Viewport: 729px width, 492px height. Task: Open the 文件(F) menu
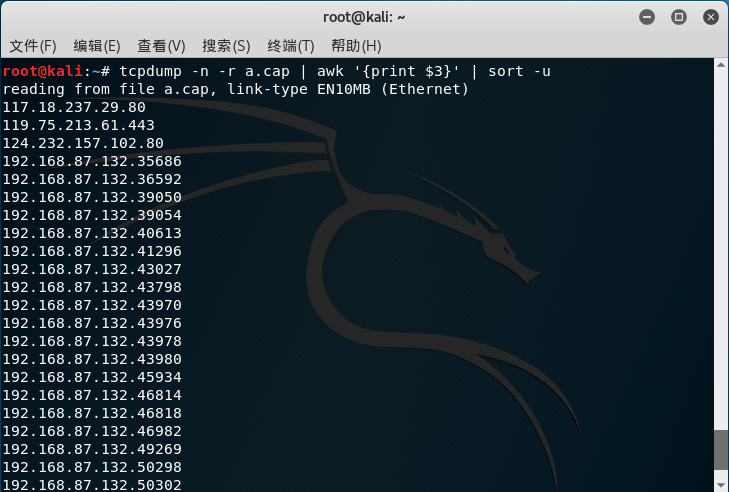tap(33, 46)
